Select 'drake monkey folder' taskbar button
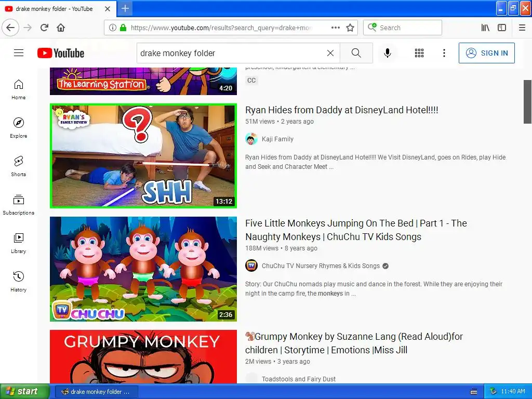Screen dimensions: 532x399 (96, 392)
